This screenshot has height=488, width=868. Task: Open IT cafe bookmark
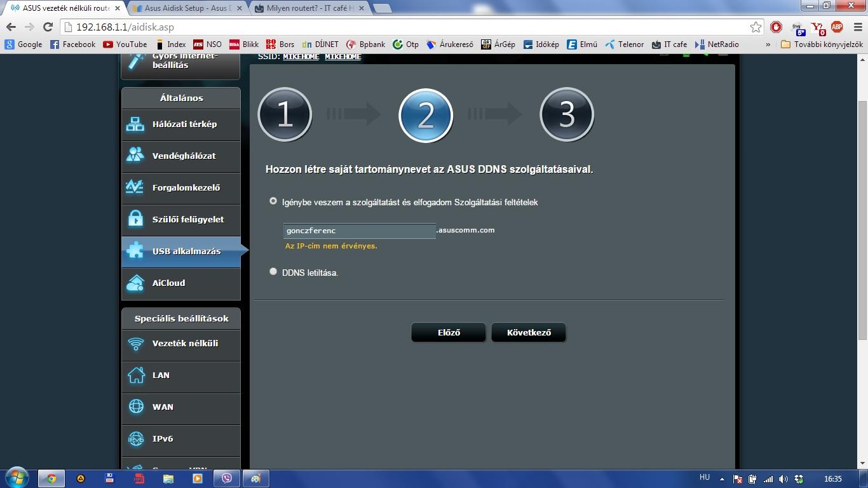click(669, 44)
